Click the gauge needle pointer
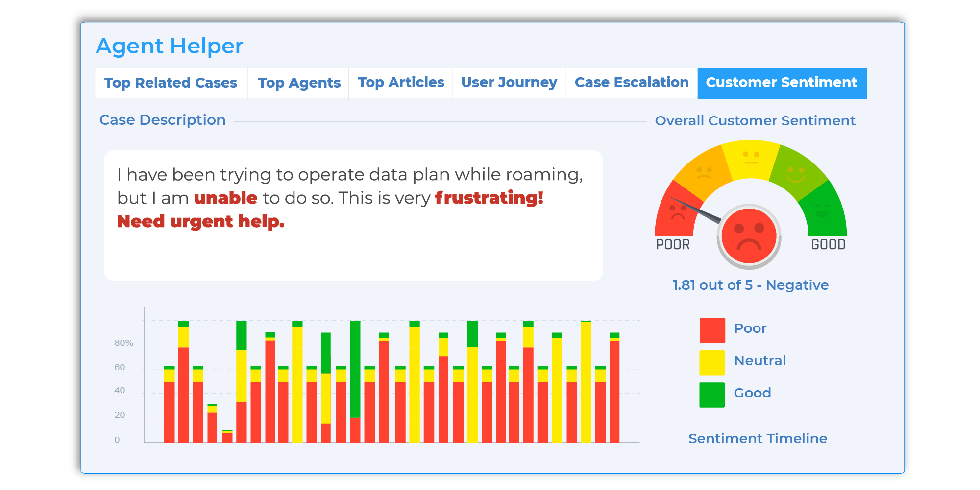The image size is (980, 490). (x=696, y=210)
